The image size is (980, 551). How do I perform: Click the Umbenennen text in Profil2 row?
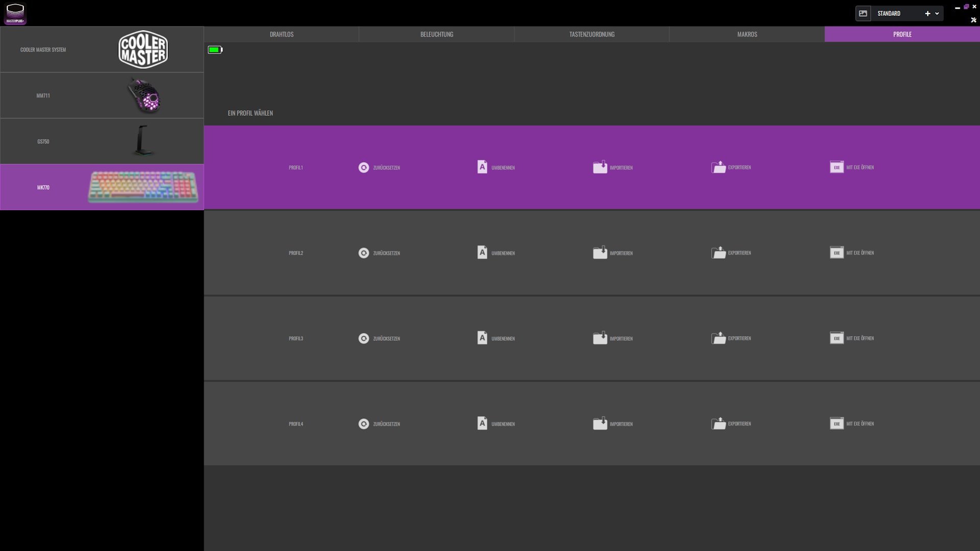point(503,253)
